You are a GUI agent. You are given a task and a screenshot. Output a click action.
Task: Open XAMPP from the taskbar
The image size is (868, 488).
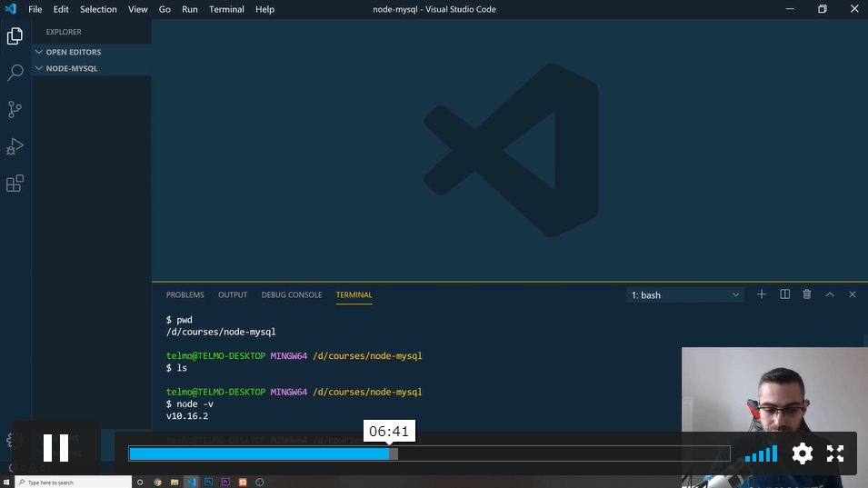click(x=243, y=482)
